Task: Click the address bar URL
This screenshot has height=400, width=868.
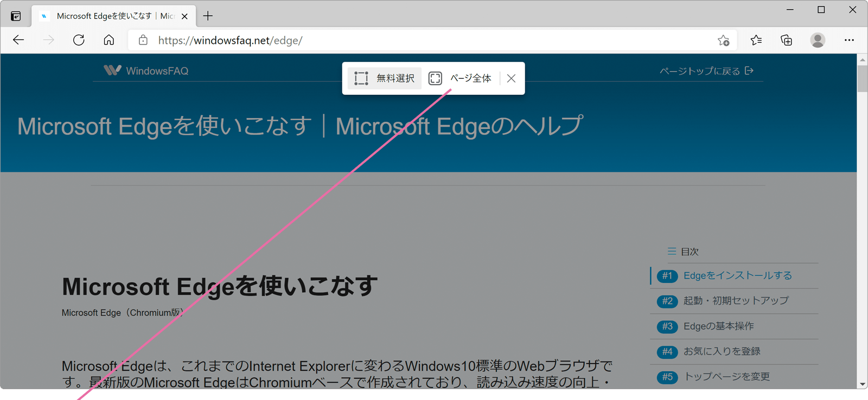Action: (230, 40)
